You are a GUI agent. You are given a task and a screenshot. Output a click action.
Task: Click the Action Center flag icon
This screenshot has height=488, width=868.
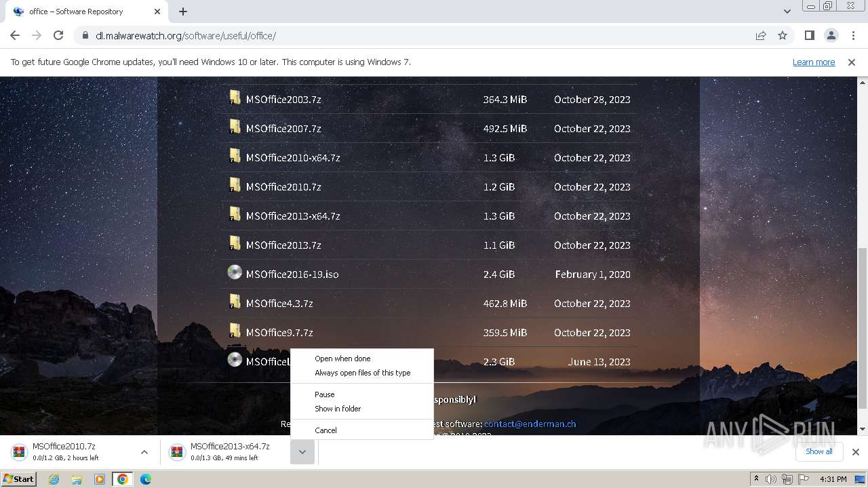pyautogui.click(x=804, y=479)
